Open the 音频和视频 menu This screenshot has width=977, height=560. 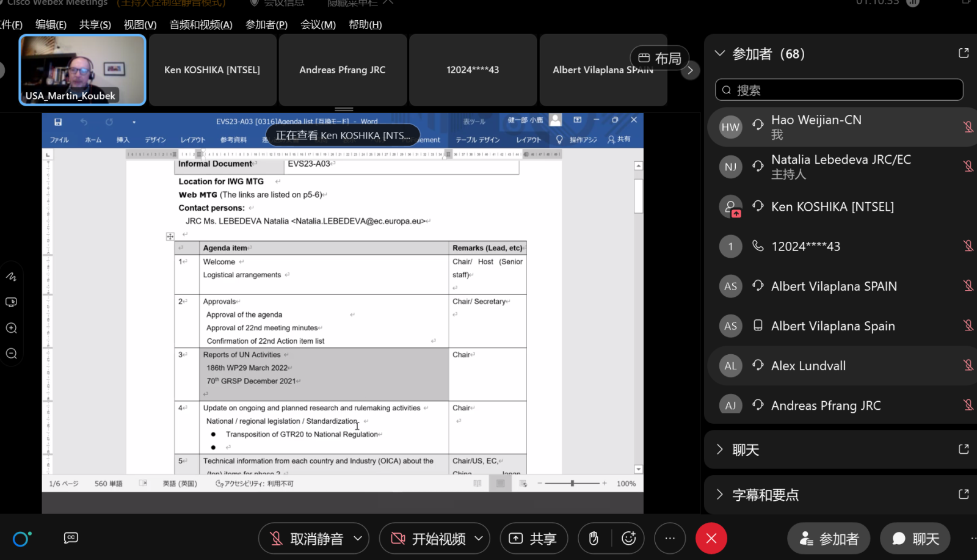point(201,24)
